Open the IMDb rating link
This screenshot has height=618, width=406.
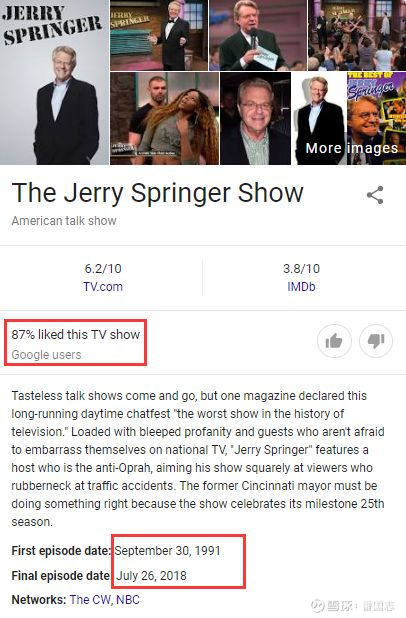point(301,287)
